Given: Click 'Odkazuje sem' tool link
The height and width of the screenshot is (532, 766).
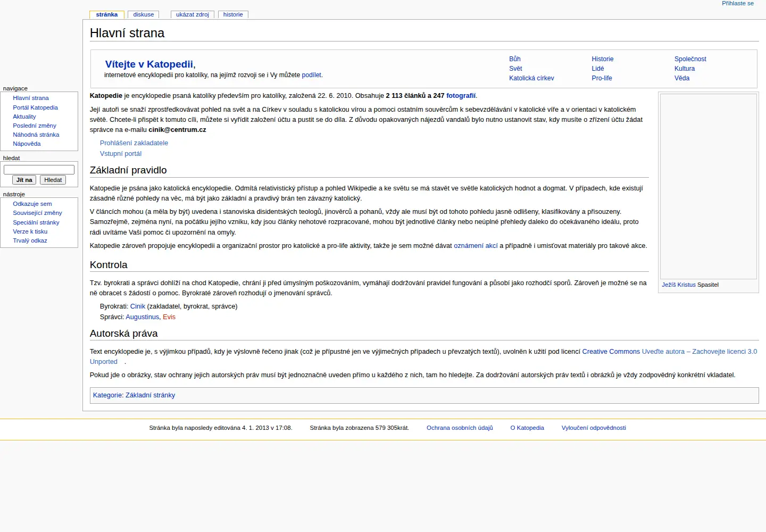Looking at the screenshot, I should pyautogui.click(x=32, y=204).
